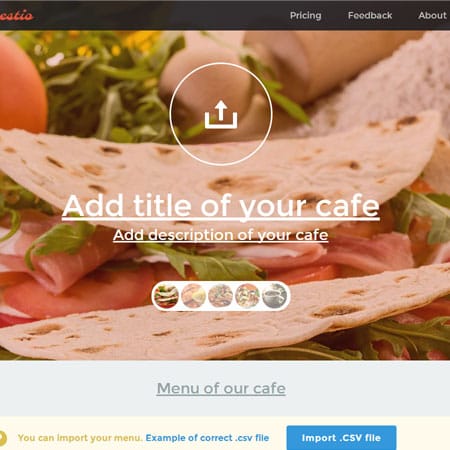
Task: Open the Feedback menu item
Action: point(370,15)
